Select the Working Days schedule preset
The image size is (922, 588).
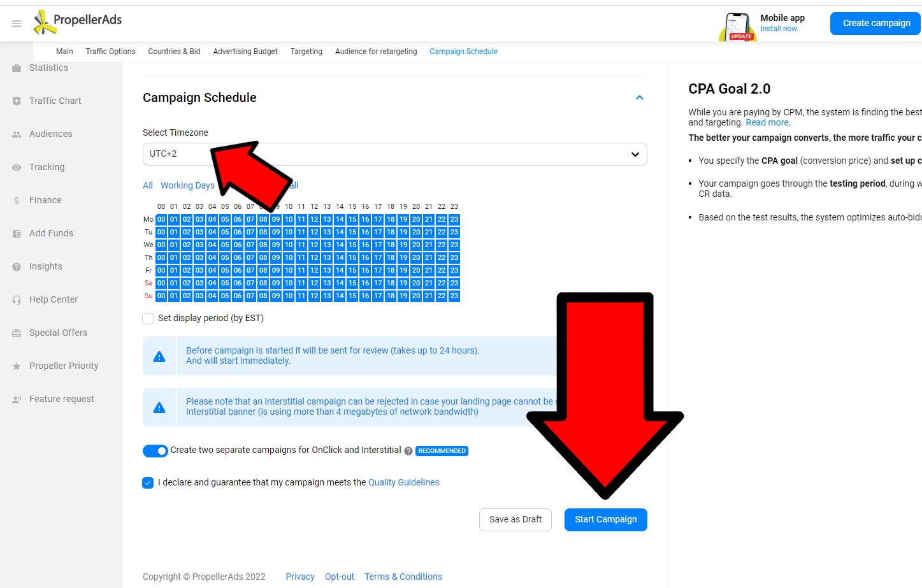click(x=187, y=185)
